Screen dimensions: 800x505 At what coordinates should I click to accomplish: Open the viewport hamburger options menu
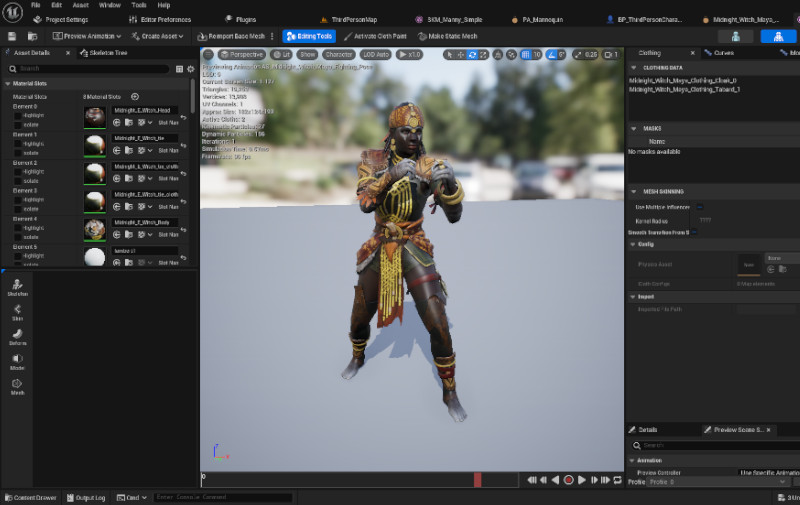click(208, 55)
